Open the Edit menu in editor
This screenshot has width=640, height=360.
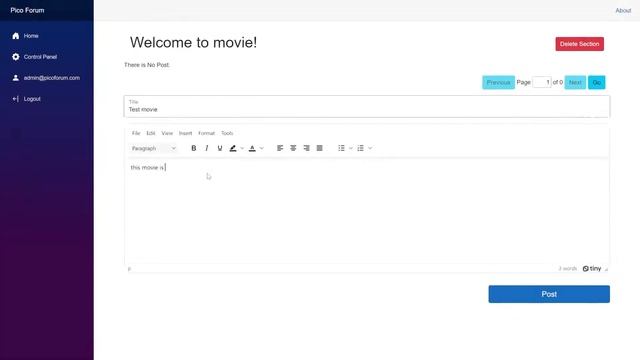tap(151, 133)
